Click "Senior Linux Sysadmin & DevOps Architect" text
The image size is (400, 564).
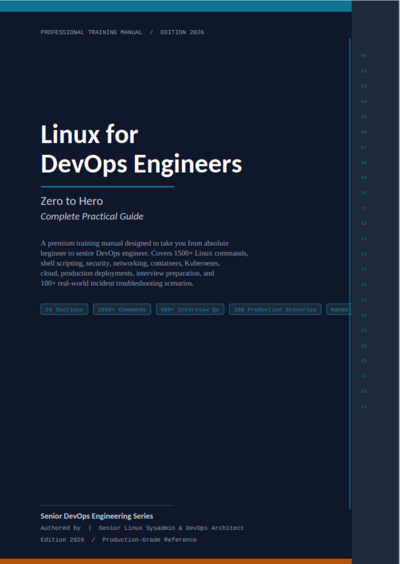point(171,528)
